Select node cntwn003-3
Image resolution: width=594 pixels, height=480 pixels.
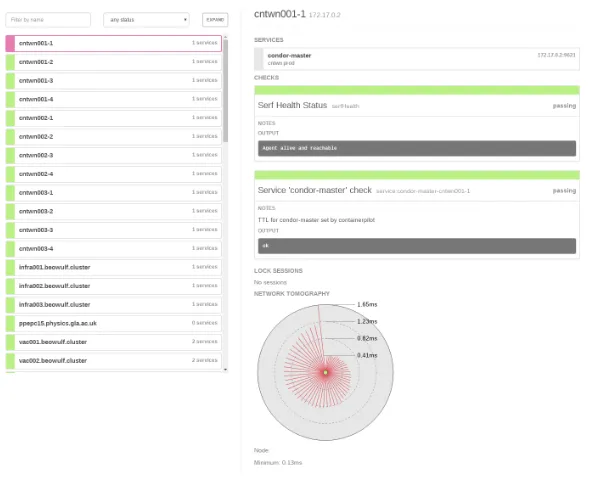(114, 230)
